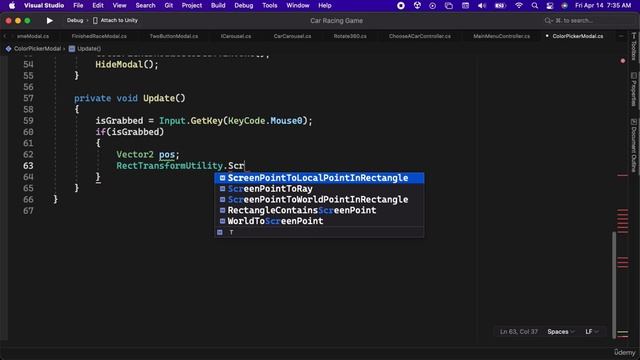Screen dimensions: 640x360
Task: Open the Spaces indentation dropdown
Action: pos(561,332)
